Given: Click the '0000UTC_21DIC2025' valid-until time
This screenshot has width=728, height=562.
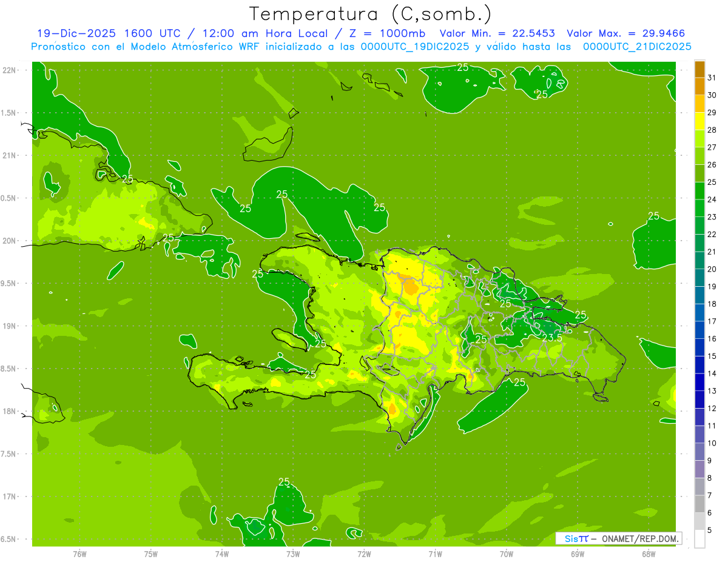Looking at the screenshot, I should click(637, 47).
